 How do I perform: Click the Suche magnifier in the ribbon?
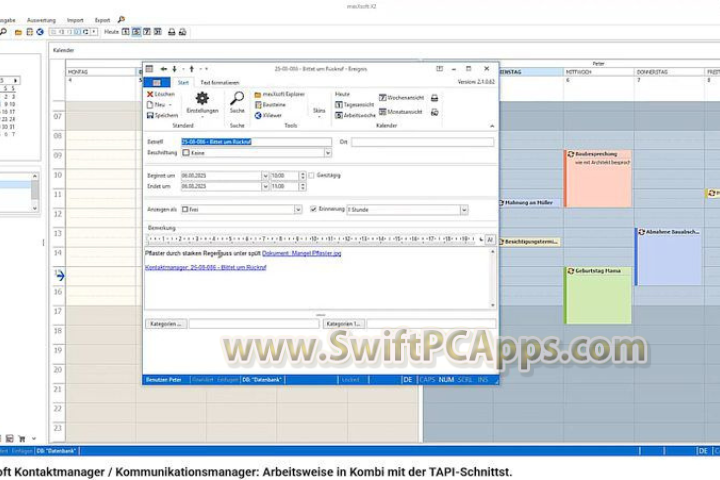237,102
